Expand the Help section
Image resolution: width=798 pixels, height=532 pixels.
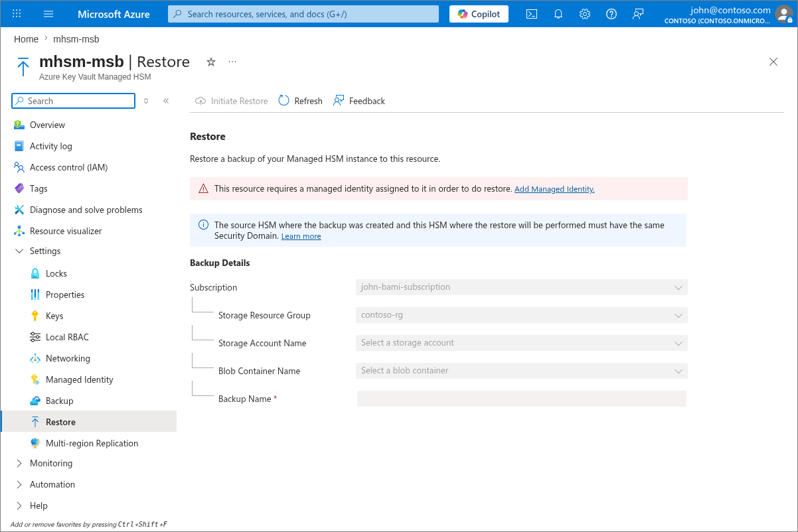point(19,505)
